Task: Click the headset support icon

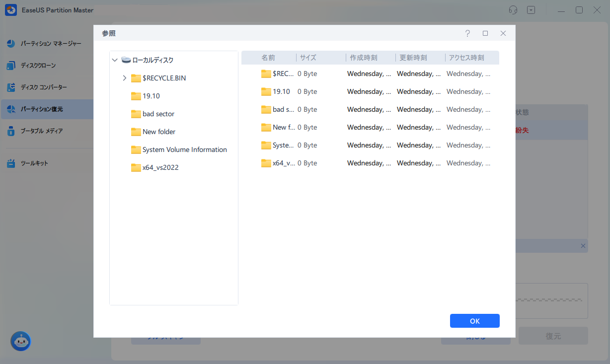Action: [x=513, y=10]
